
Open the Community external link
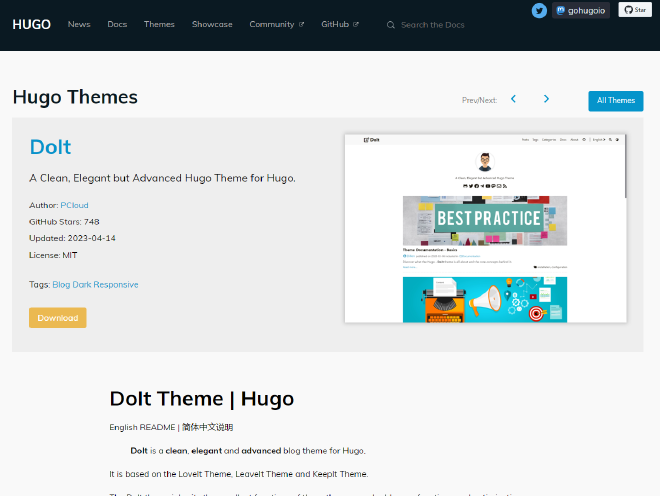point(277,24)
